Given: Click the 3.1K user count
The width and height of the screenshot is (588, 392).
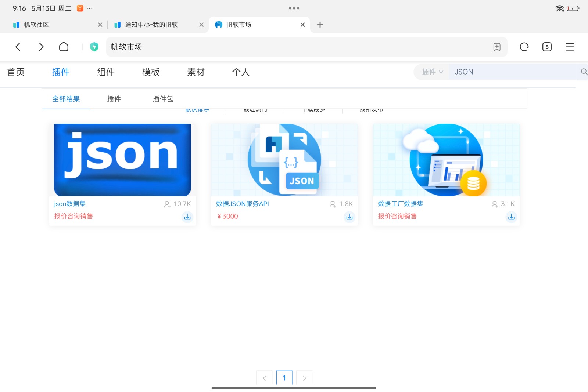Looking at the screenshot, I should [503, 204].
